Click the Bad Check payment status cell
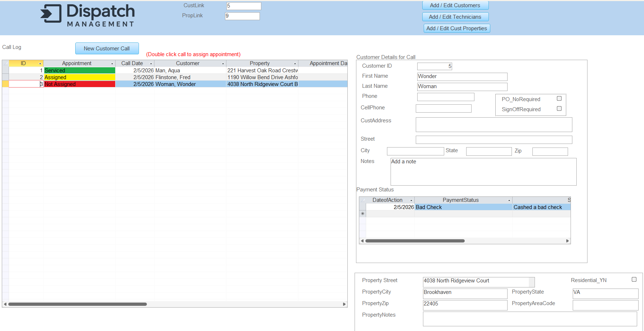 pos(463,207)
